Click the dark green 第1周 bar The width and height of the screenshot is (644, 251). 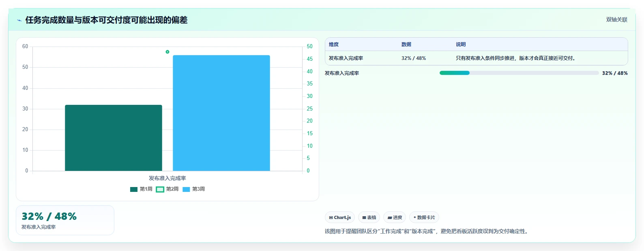click(114, 138)
